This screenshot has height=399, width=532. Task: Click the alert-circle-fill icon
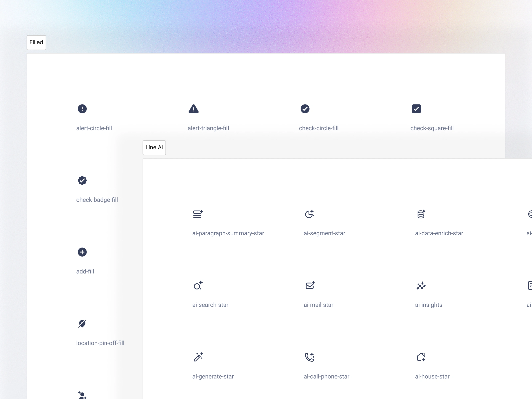82,109
